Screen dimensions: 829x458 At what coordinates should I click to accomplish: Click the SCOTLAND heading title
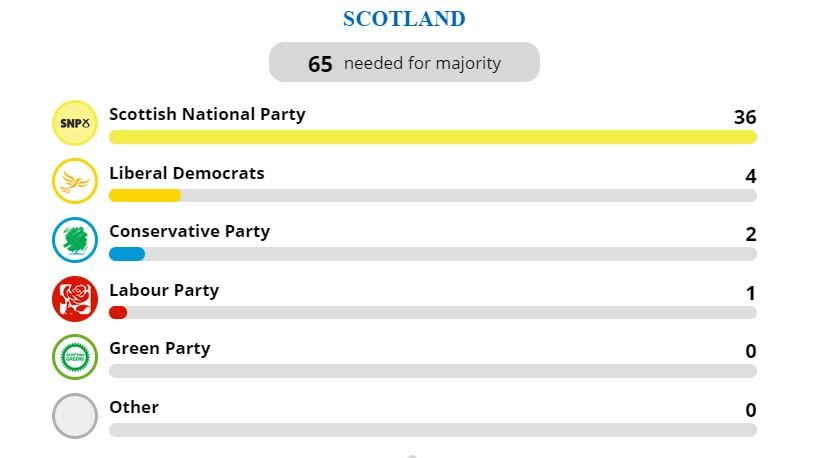pyautogui.click(x=404, y=19)
